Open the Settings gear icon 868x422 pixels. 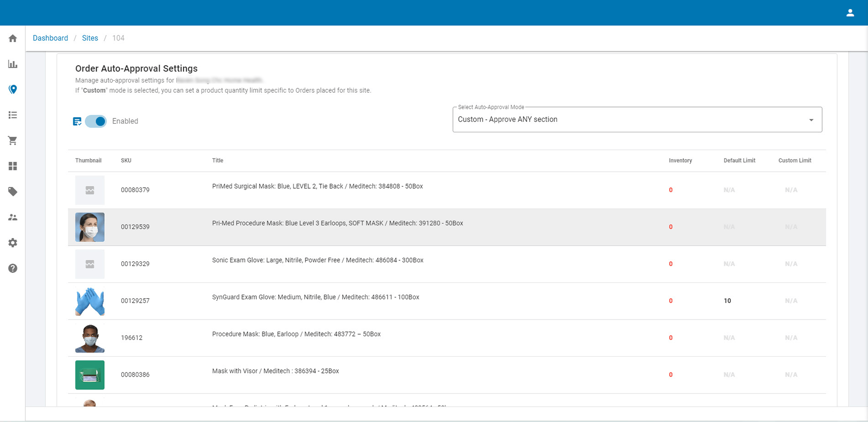[12, 242]
